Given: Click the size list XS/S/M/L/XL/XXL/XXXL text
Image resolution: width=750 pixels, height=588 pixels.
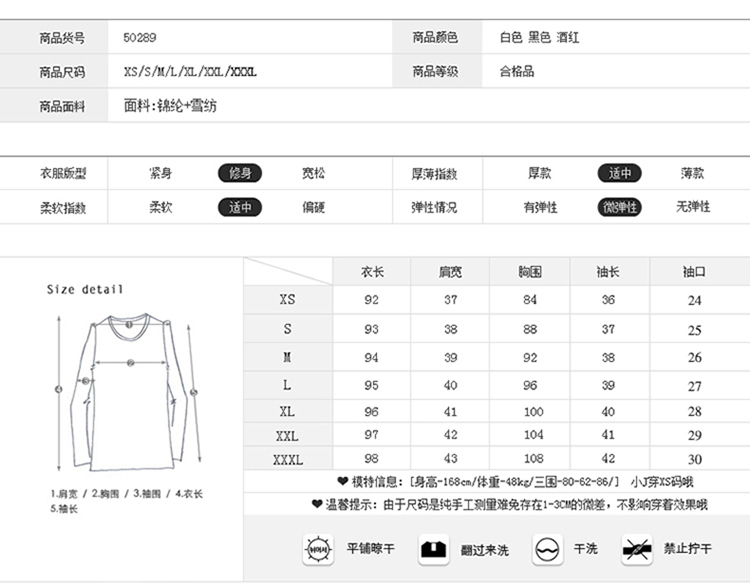Looking at the screenshot, I should point(190,72).
